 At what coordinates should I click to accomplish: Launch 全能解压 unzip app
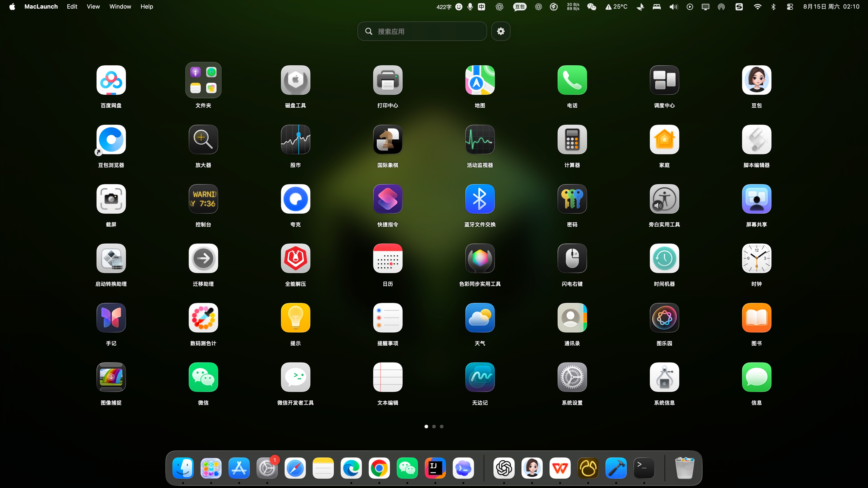(x=295, y=258)
